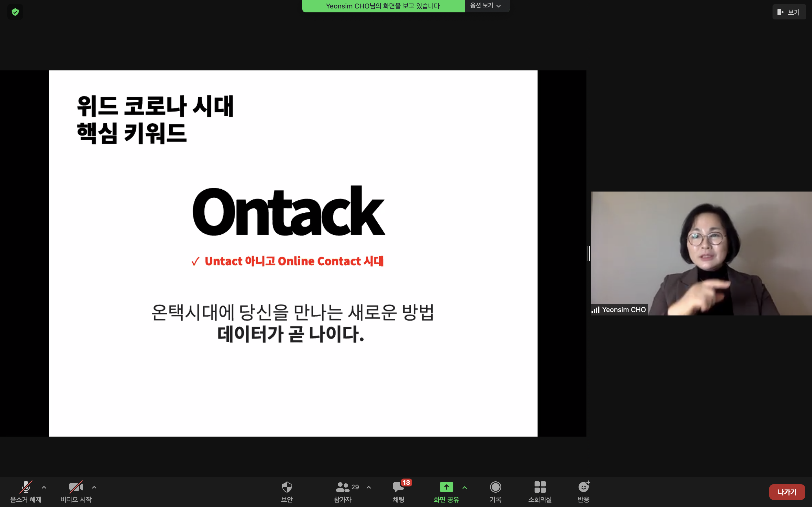Viewport: 812px width, 507px height.
Task: Click the green encryption shield icon
Action: coord(15,12)
